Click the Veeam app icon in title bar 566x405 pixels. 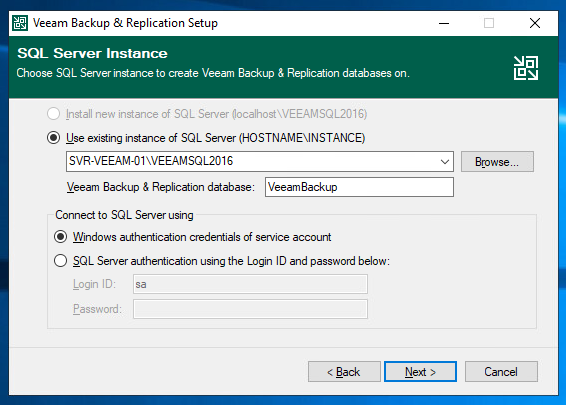coord(19,23)
